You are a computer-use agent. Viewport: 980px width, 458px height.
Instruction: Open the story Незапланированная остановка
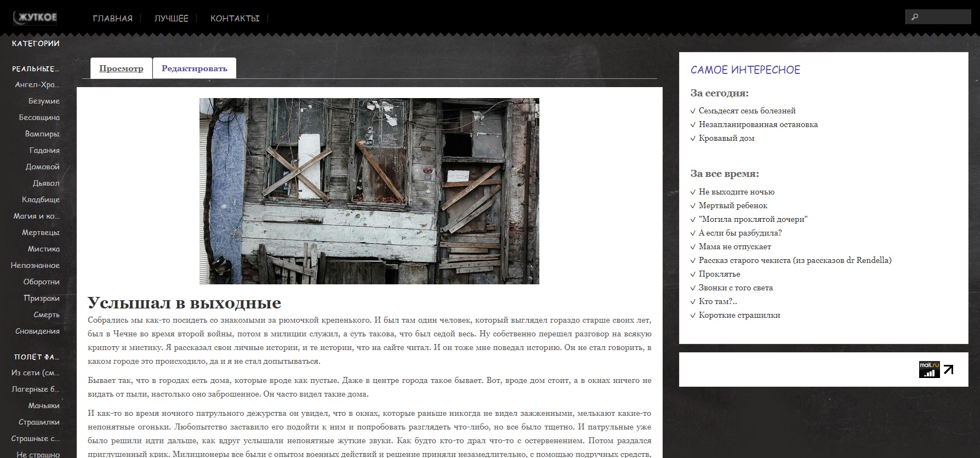(758, 124)
